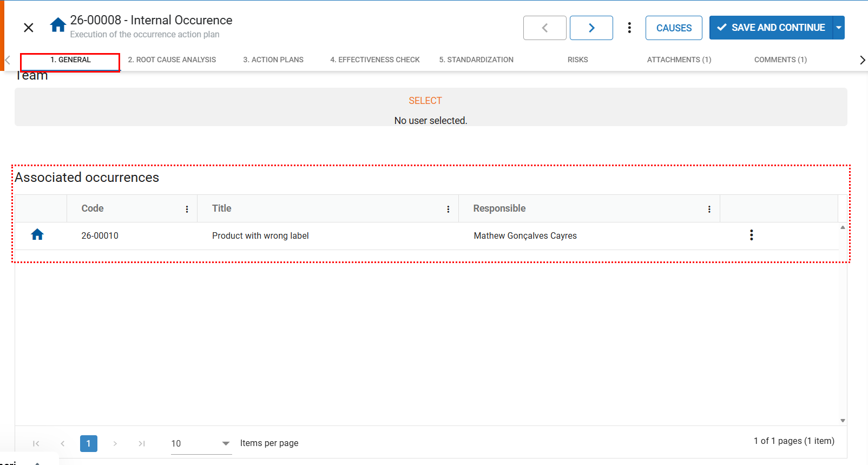Go to next record with right arrow button
The width and height of the screenshot is (868, 465).
click(591, 28)
